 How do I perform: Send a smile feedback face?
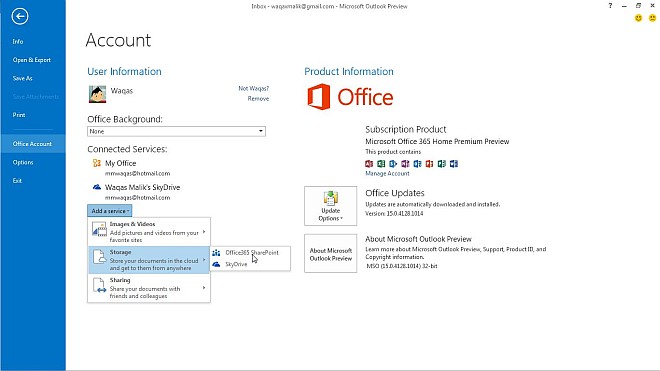coord(639,18)
